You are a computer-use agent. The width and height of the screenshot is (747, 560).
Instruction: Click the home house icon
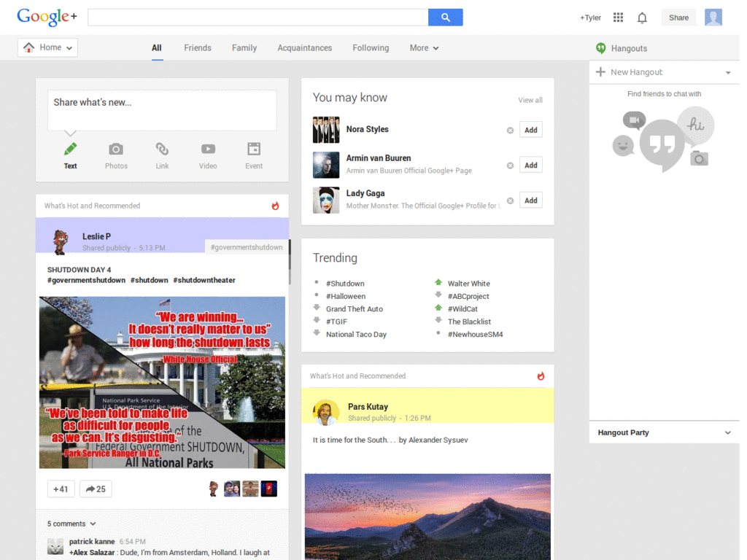tap(28, 47)
